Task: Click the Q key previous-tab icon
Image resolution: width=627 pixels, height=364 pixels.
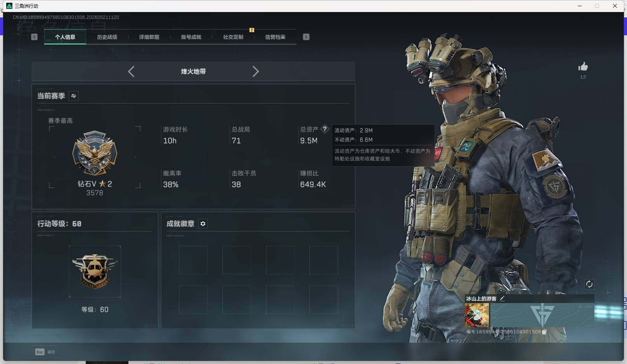Action: coord(34,37)
